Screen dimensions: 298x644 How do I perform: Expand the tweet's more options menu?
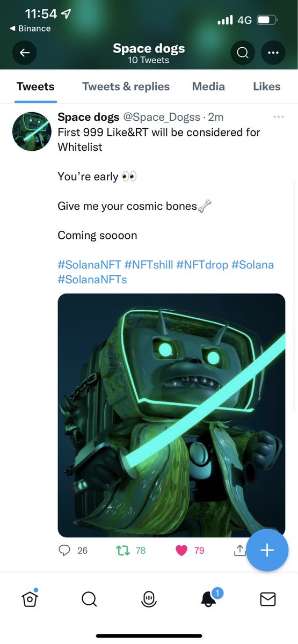[x=278, y=117]
